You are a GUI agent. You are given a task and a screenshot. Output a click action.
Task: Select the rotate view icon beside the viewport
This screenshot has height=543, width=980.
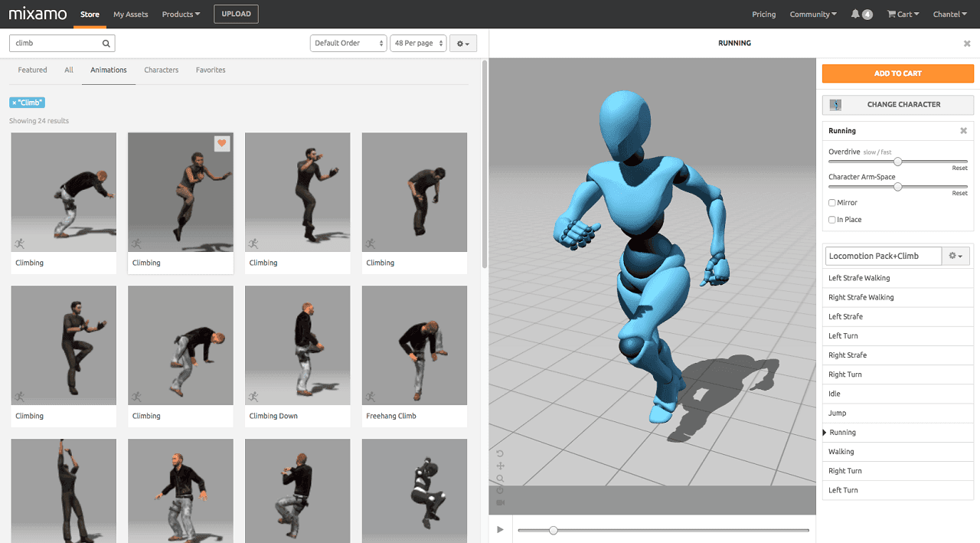click(x=500, y=453)
